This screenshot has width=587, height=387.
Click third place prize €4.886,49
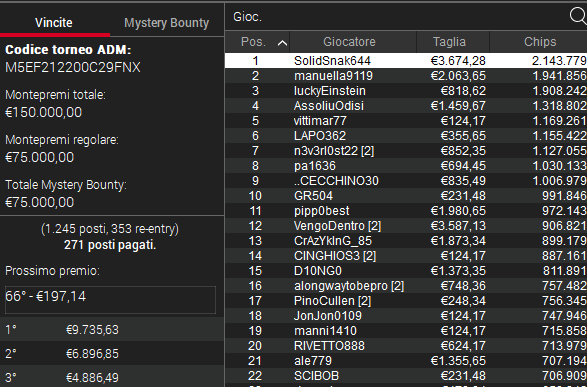pos(92,378)
